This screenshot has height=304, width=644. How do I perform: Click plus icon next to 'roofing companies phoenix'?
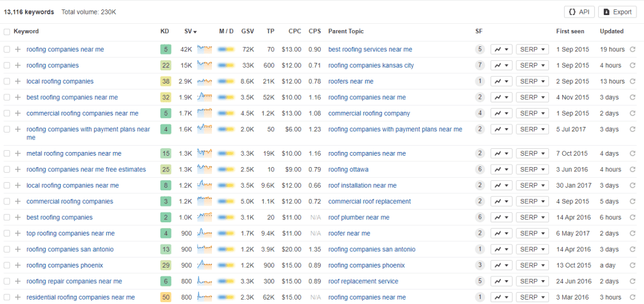click(18, 266)
